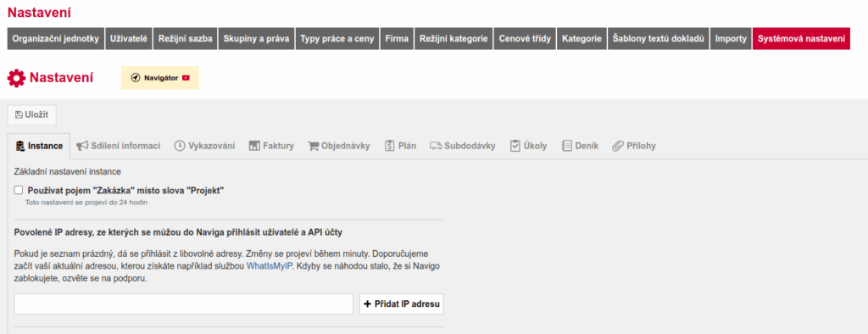The height and width of the screenshot is (334, 868).
Task: Click the compass icon in Navigátor button
Action: (x=135, y=78)
